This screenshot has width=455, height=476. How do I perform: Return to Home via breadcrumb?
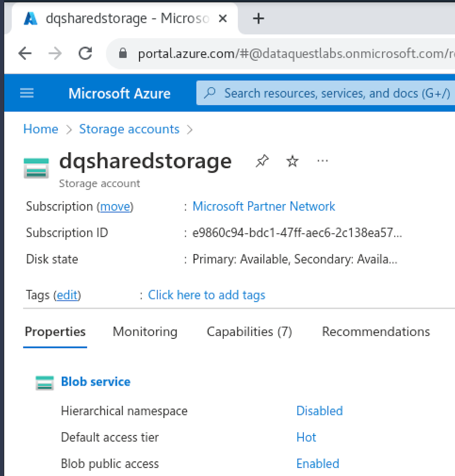pyautogui.click(x=41, y=129)
